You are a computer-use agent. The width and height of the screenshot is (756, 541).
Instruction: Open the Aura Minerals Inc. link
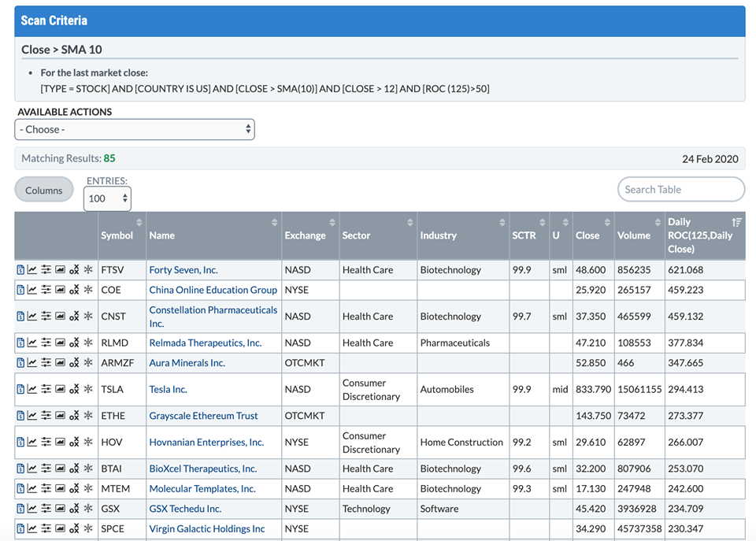click(x=187, y=362)
